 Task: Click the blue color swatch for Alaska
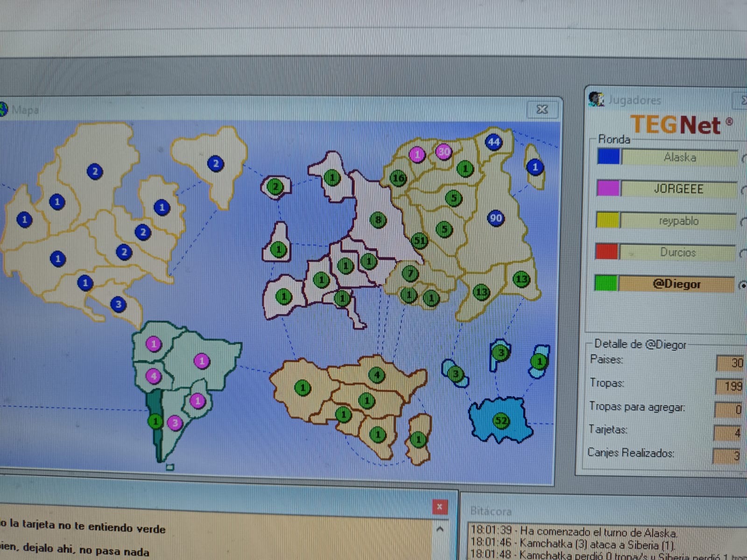point(609,156)
